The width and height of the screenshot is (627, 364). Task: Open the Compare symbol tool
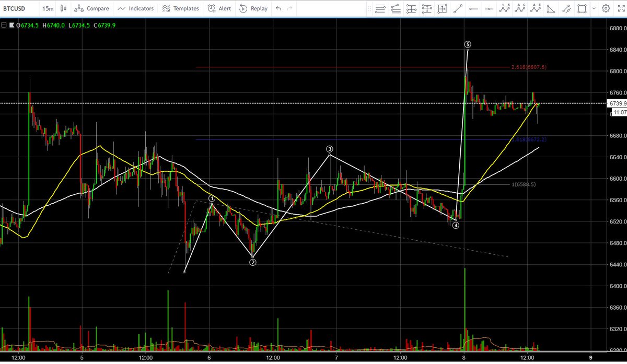[92, 8]
